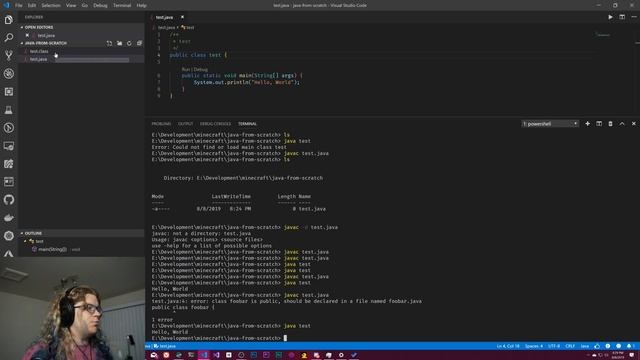Open the Help menu
This screenshot has width=640, height=360.
click(x=142, y=5)
